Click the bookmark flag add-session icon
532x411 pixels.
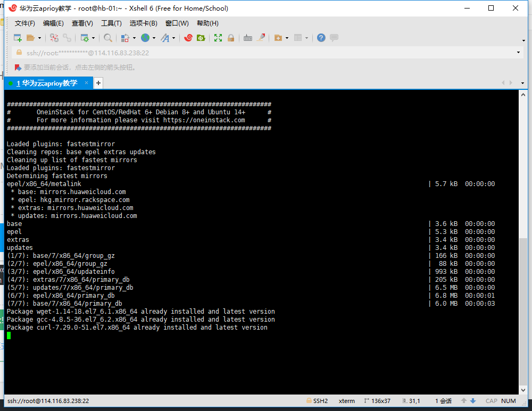(18, 68)
